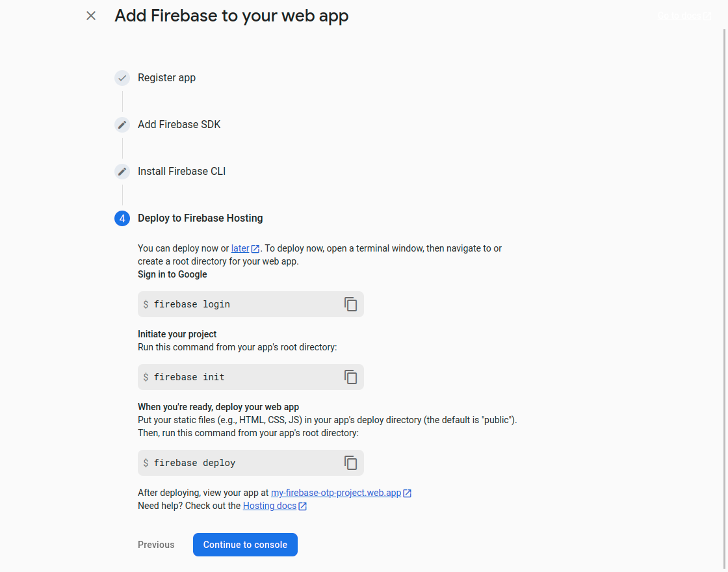Expand the Install Firebase CLI step
728x572 pixels.
point(181,172)
